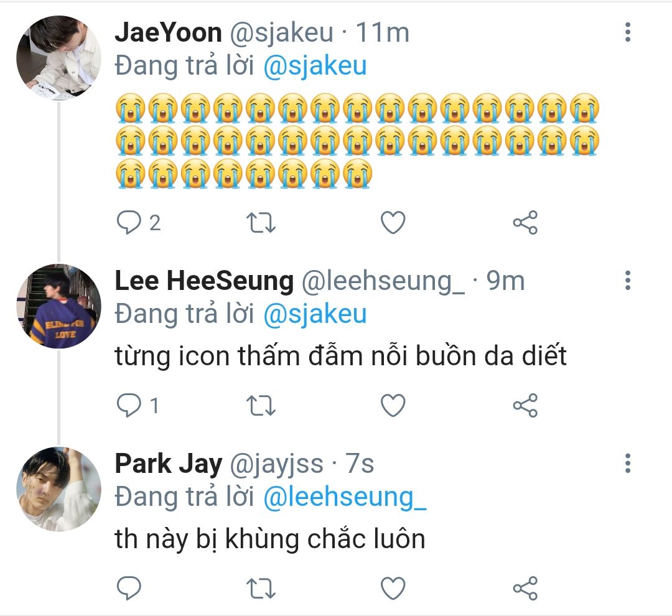Open the @leehseung_ mention in Park Jay's reply

pyautogui.click(x=345, y=497)
